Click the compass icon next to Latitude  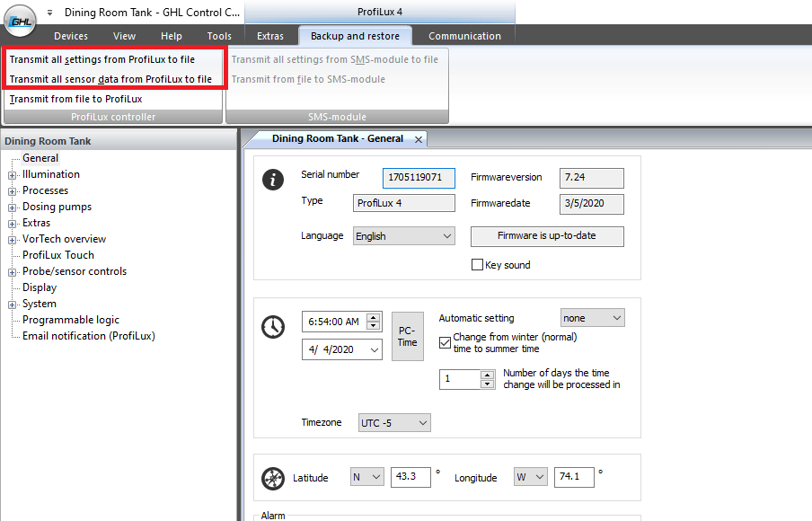point(273,478)
